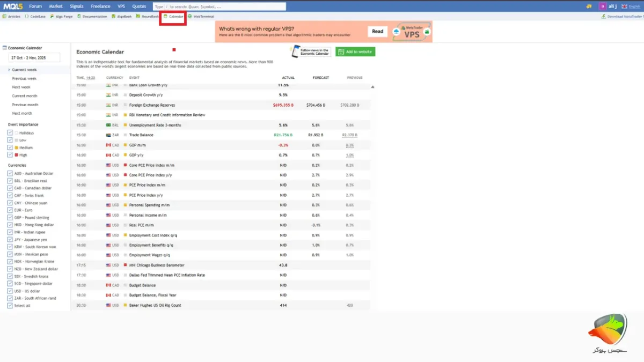Screen dimensions: 644x362
Task: Toggle the Medium importance checkbox
Action: click(10, 147)
